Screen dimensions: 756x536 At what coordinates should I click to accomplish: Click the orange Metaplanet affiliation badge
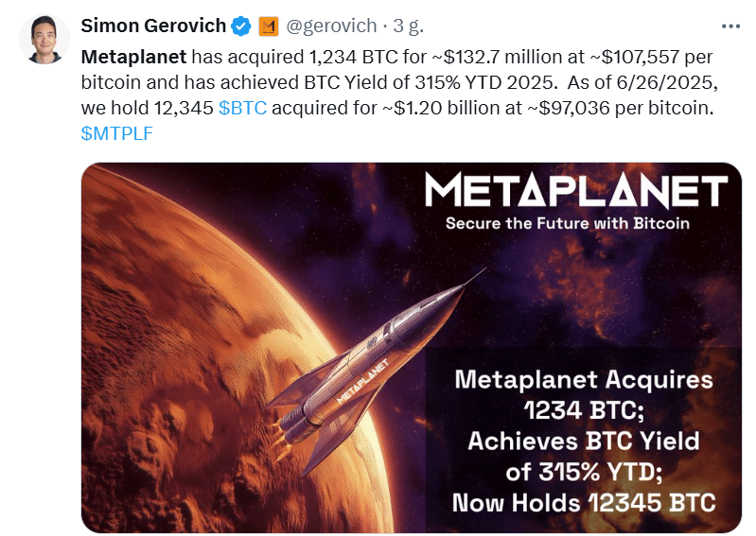tap(269, 25)
